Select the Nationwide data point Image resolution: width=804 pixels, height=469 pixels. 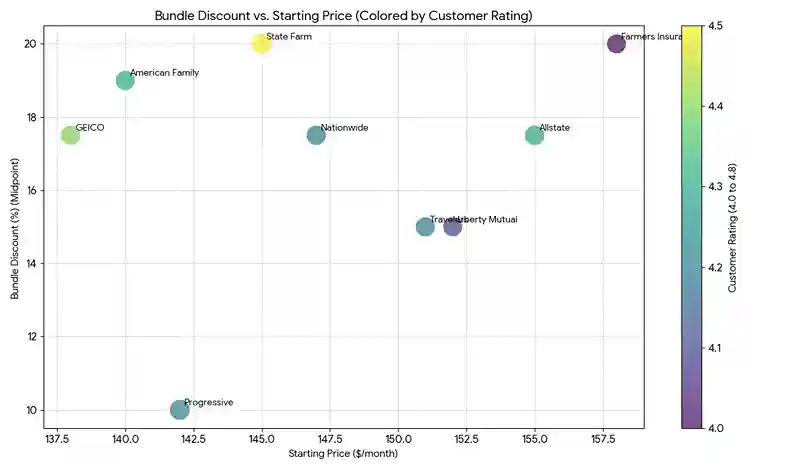[x=316, y=135]
